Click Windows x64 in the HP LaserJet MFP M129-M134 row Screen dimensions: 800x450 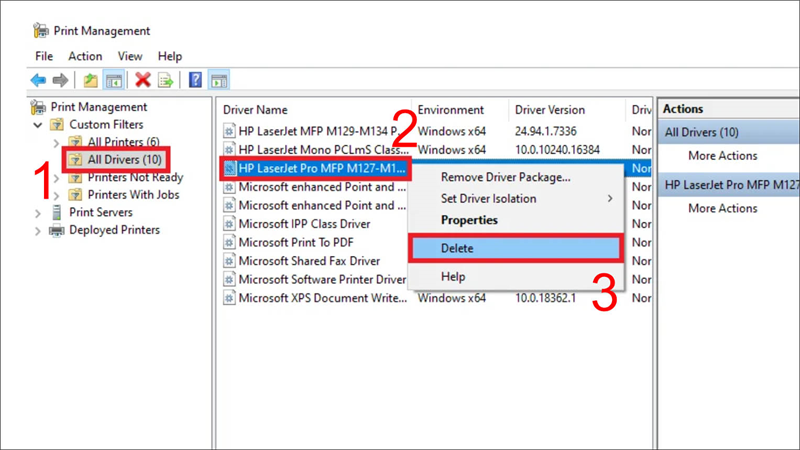click(452, 131)
